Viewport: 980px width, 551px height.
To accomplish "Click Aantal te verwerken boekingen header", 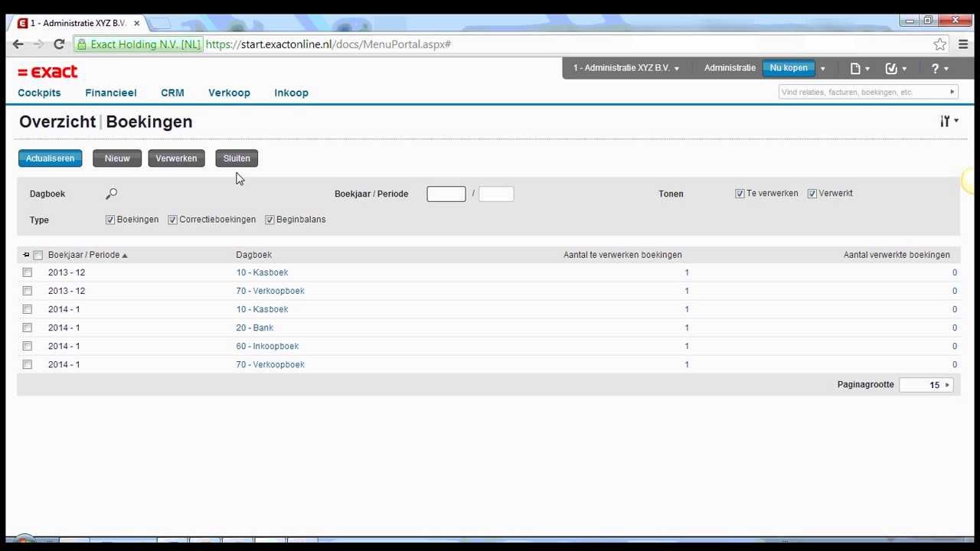I will [x=622, y=255].
